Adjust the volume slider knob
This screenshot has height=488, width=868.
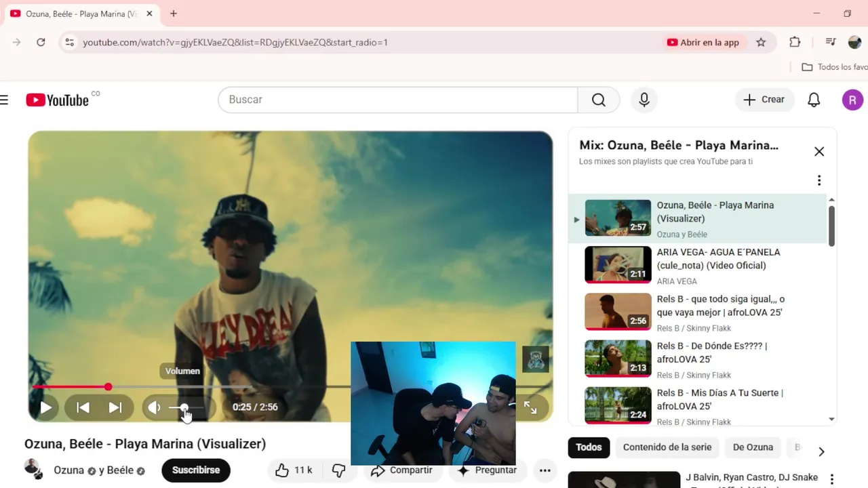pos(184,407)
